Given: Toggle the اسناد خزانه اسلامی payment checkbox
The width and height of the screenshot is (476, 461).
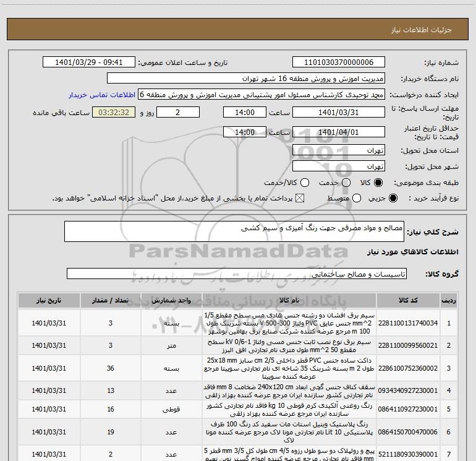Looking at the screenshot, I should pos(300,198).
